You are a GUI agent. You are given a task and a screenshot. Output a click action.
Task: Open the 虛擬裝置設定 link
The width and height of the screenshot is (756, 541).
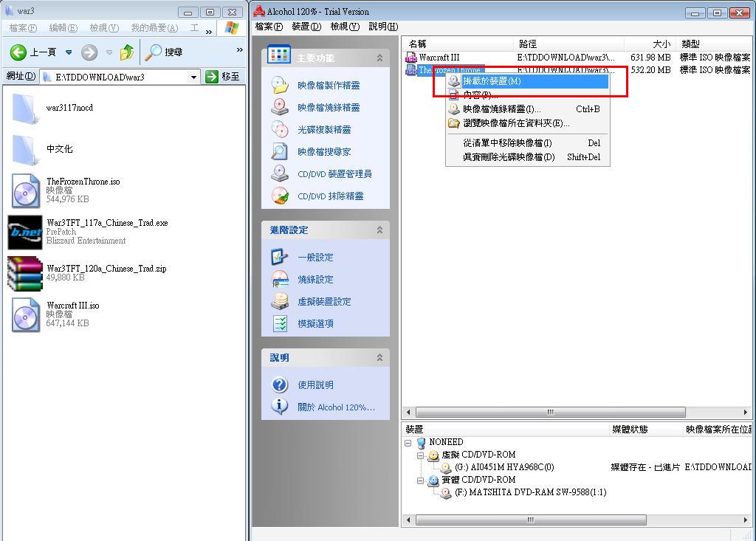pyautogui.click(x=324, y=302)
